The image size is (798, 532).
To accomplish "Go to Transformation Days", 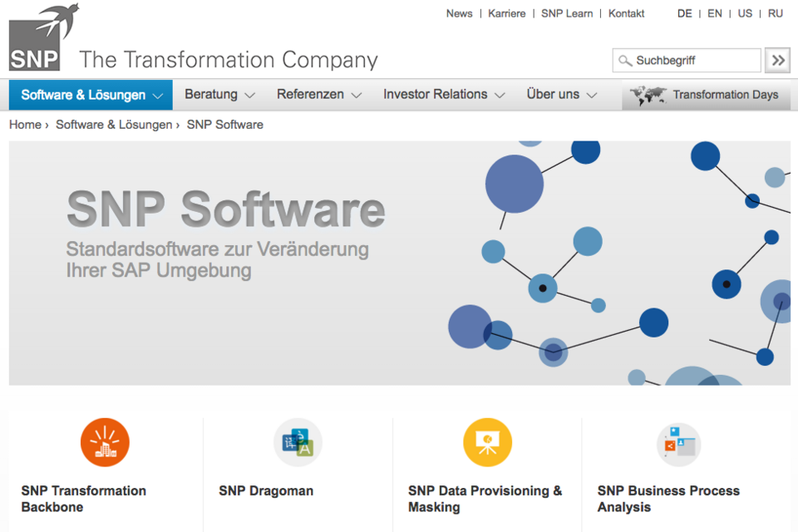I will tap(706, 95).
